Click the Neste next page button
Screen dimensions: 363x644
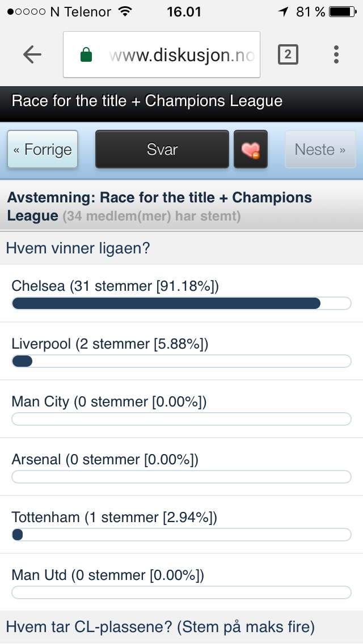[x=320, y=150]
